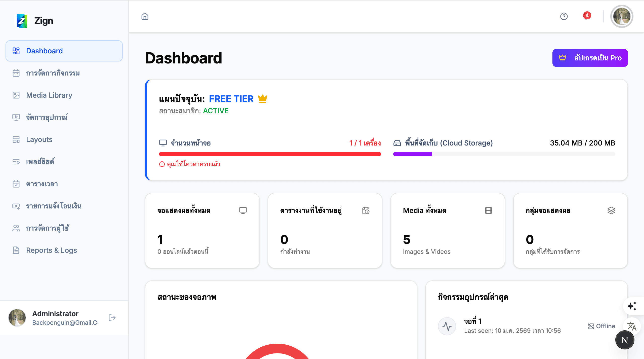Select the Media Library sidebar icon

coord(16,95)
